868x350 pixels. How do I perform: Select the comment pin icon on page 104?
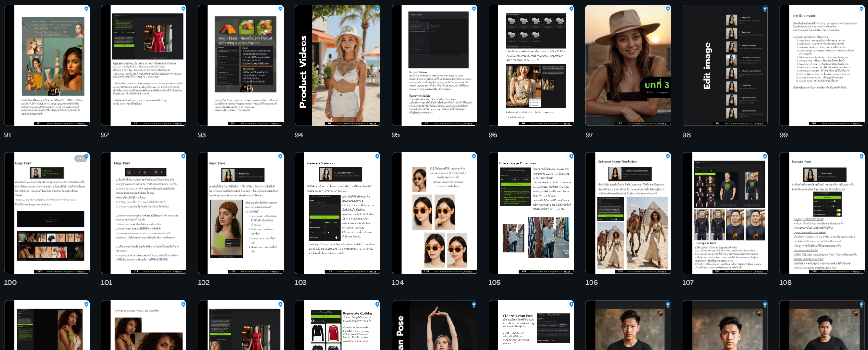(474, 156)
